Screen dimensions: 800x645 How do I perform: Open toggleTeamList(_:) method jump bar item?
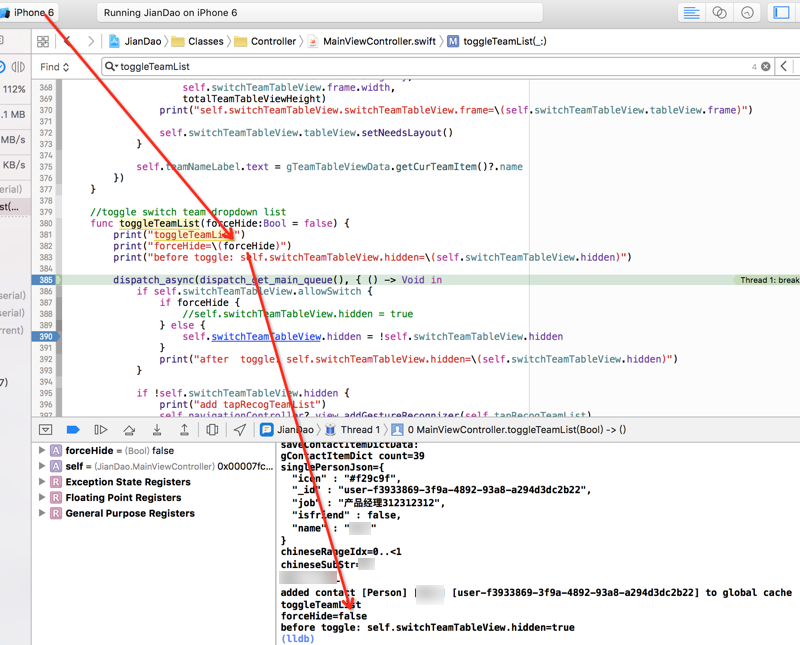(497, 41)
